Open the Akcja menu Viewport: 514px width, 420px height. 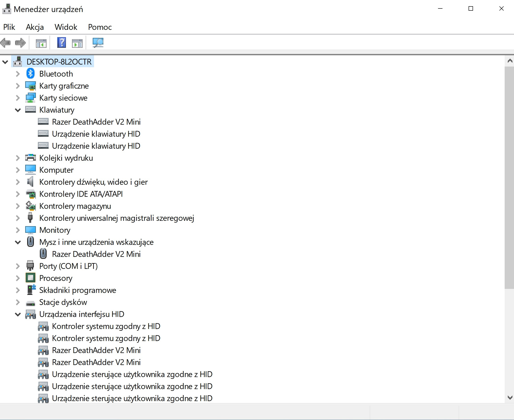pyautogui.click(x=35, y=27)
